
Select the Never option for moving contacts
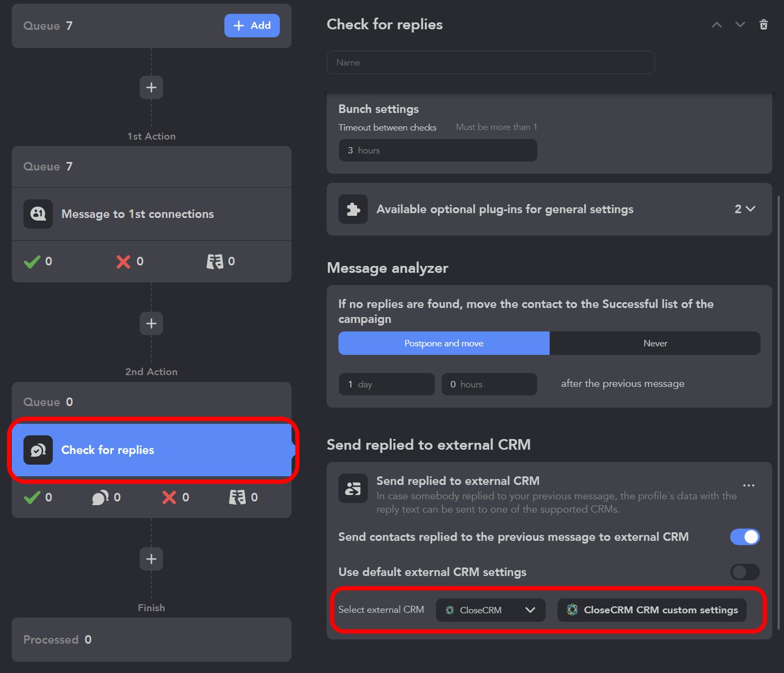click(654, 344)
